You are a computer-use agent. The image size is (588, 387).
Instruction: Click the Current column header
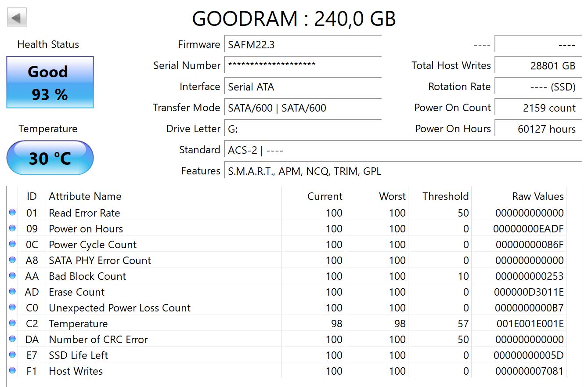click(x=313, y=196)
